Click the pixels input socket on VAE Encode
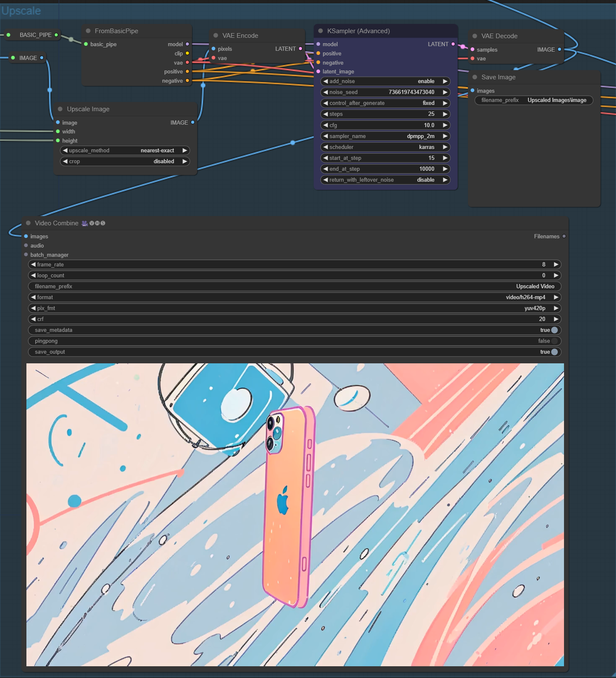The image size is (616, 678). (x=213, y=49)
